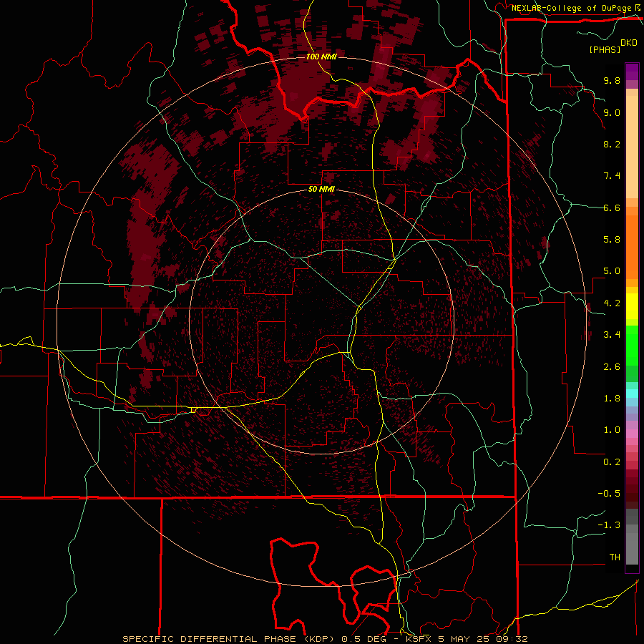
Task: Click the TH label on the color scale
Action: coord(615,557)
